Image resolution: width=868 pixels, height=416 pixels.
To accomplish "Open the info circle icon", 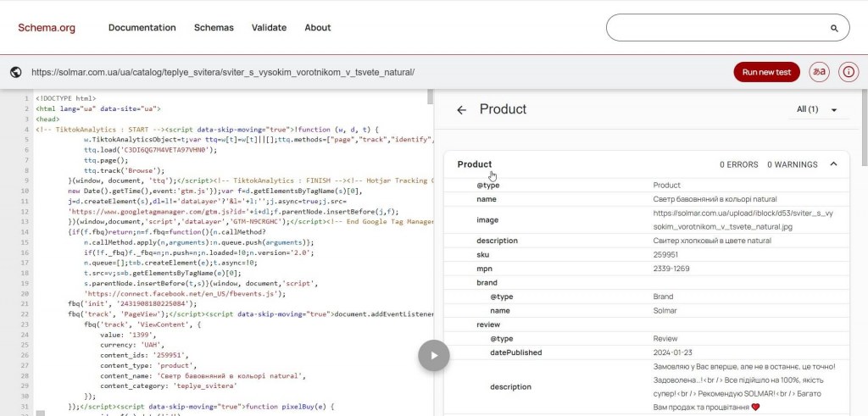I will 848,72.
